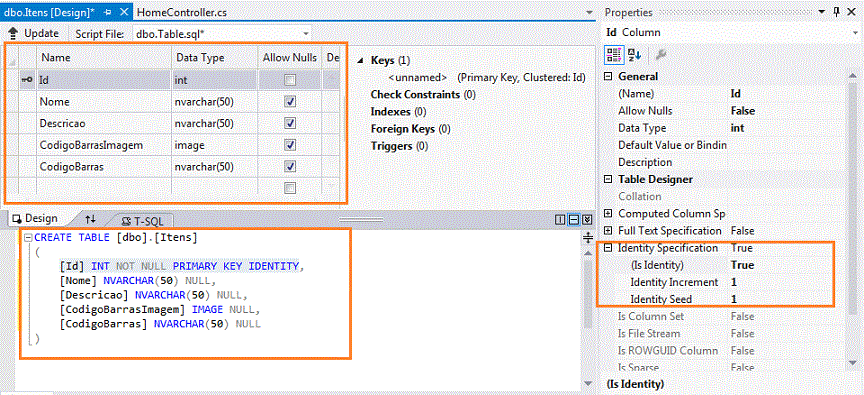Collapse the pane with double-chevron icon
Image resolution: width=864 pixels, height=395 pixels.
coord(586,220)
